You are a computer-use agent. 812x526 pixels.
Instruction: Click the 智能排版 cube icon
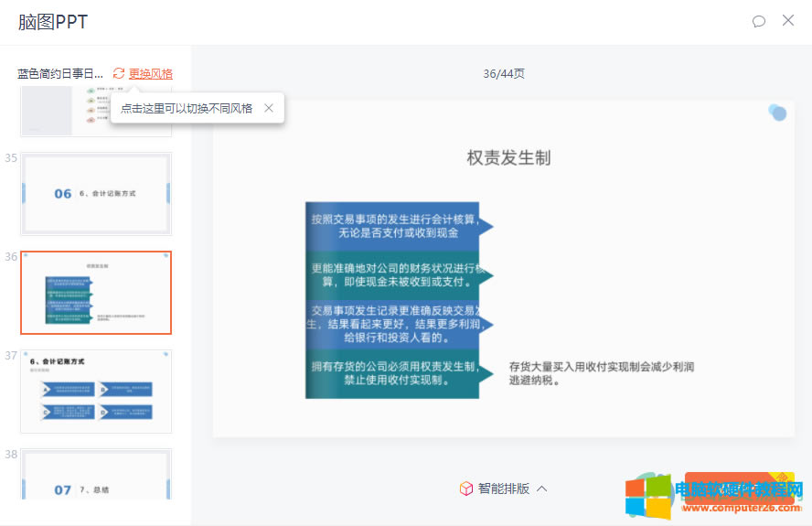466,488
